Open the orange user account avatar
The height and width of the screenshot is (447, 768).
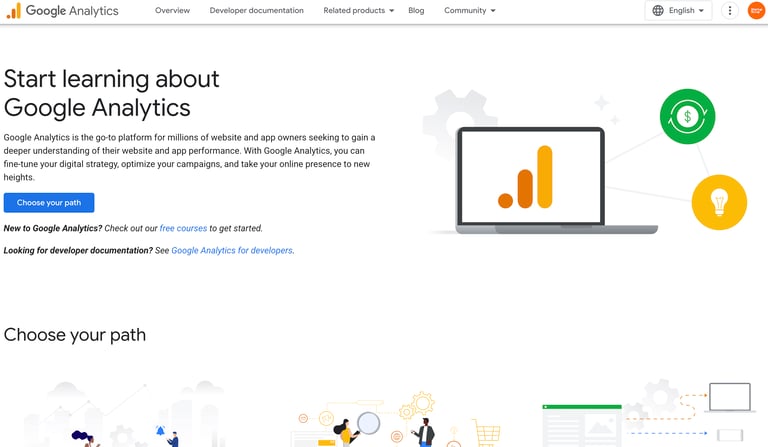click(757, 10)
